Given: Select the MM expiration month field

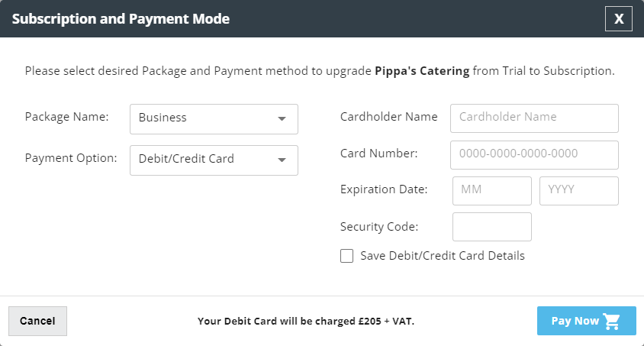Looking at the screenshot, I should [x=492, y=191].
